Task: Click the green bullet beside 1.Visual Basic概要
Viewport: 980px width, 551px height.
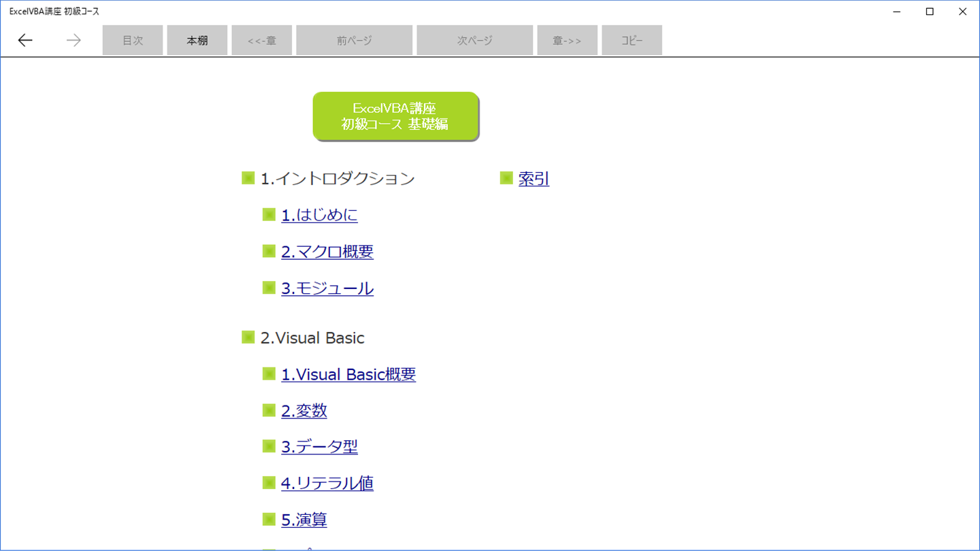Action: tap(269, 373)
